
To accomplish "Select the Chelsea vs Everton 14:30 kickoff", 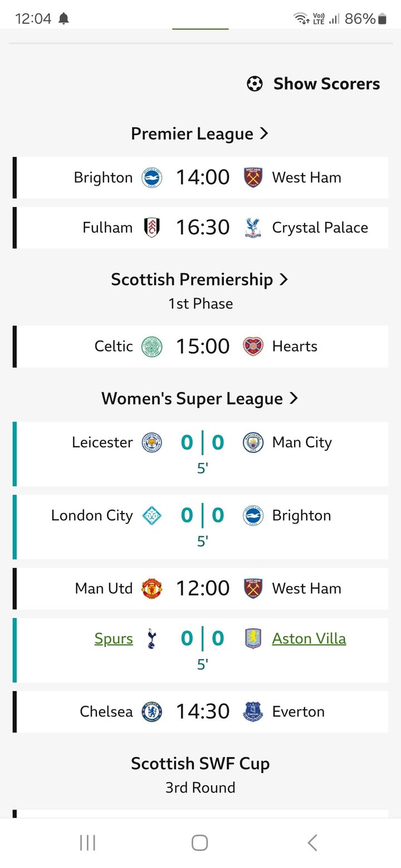I will click(x=203, y=712).
